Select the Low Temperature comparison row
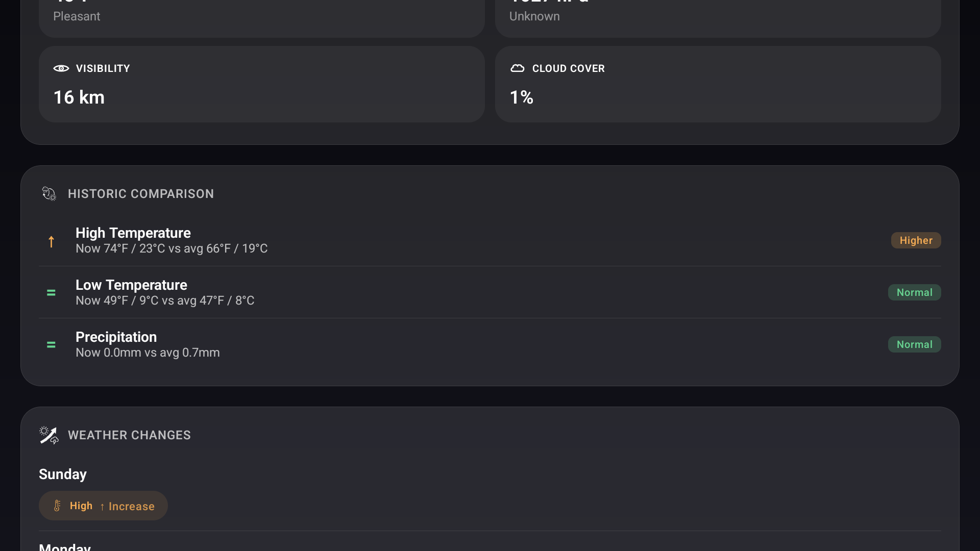The image size is (980, 551). click(x=459, y=292)
